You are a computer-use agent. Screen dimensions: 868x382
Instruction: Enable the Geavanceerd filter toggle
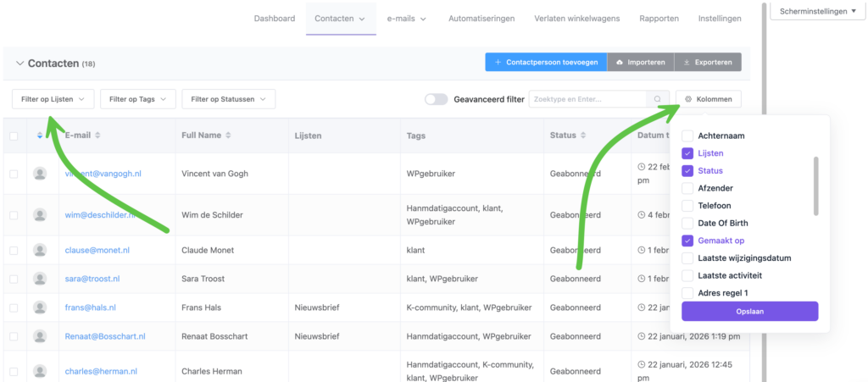[x=437, y=99]
